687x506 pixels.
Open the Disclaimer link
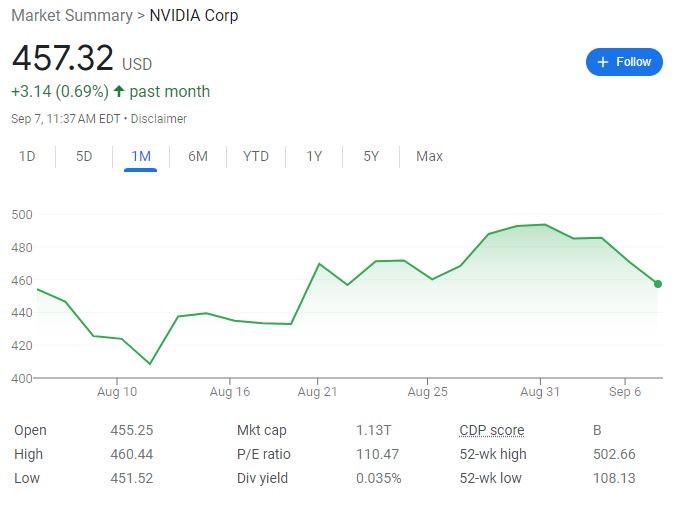click(x=159, y=119)
